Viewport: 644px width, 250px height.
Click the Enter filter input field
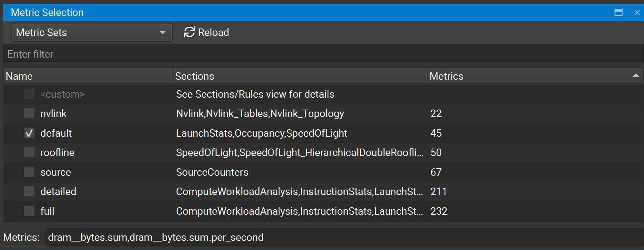click(323, 54)
